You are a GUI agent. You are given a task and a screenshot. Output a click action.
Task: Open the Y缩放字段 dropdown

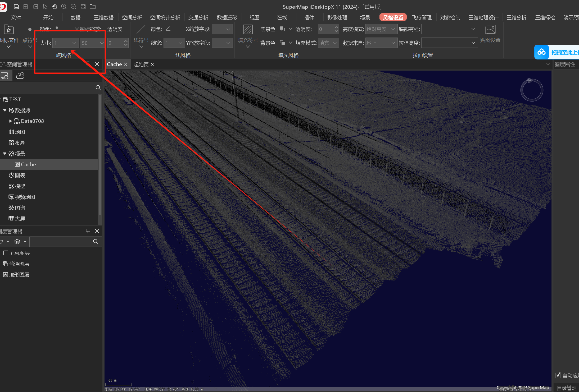click(x=222, y=43)
